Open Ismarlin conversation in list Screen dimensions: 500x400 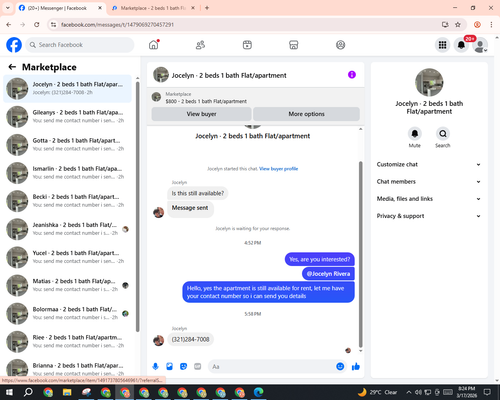point(67,173)
